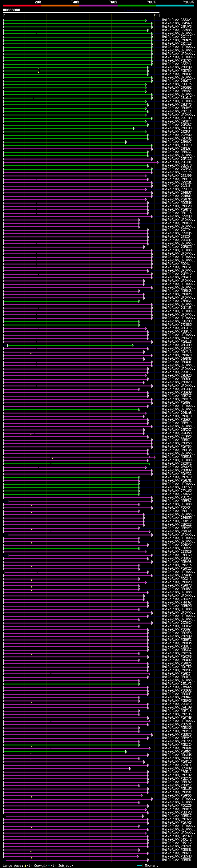Select the UniRef100_Q9ZQK0 label

(177, 623)
